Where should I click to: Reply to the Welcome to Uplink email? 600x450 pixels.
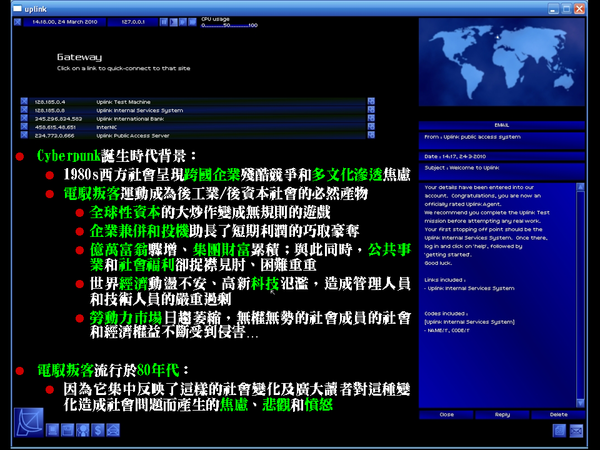(x=502, y=415)
